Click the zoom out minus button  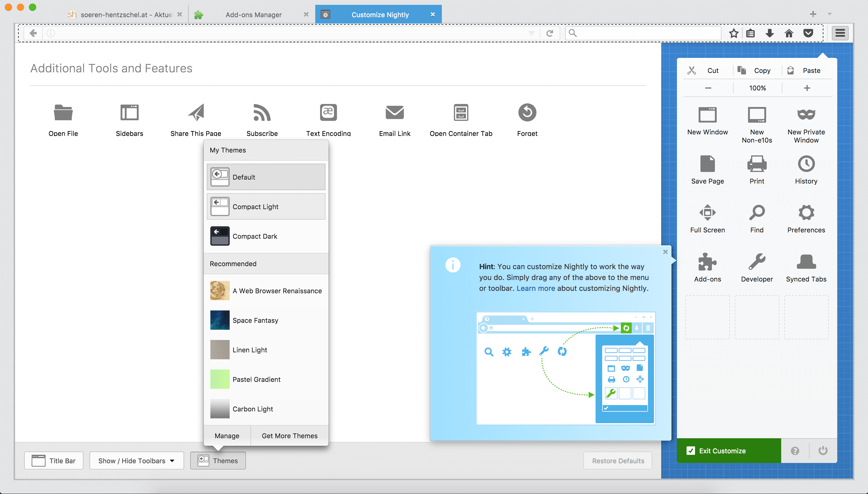tap(708, 88)
